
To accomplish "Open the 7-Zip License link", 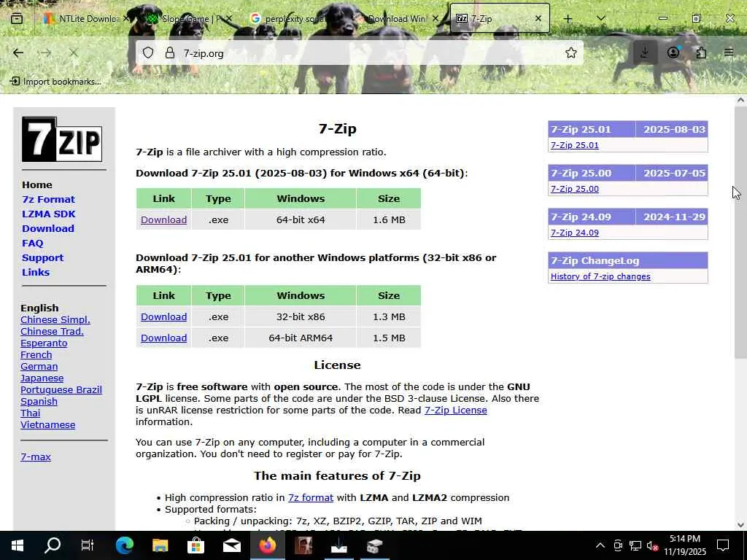I will (455, 411).
